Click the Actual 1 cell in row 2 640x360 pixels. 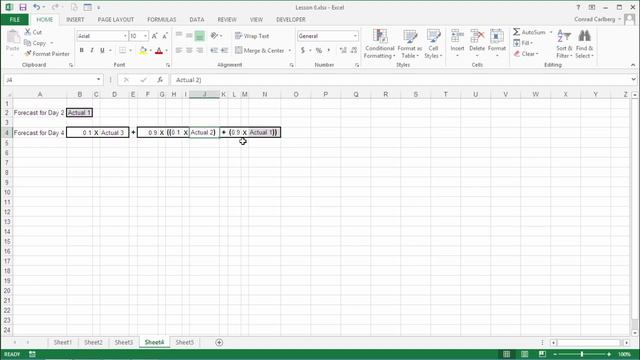point(80,113)
